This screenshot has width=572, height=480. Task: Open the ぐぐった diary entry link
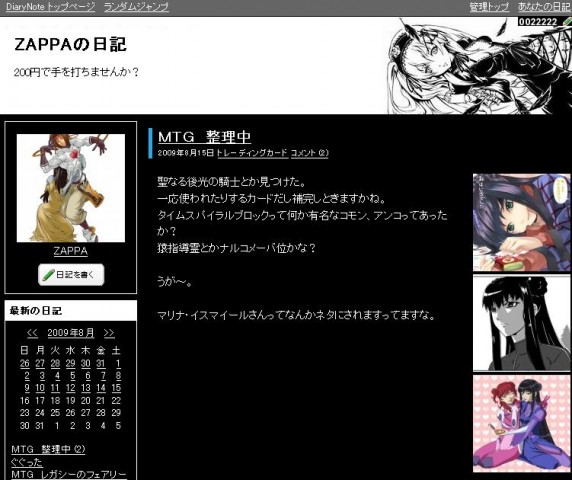[27, 462]
